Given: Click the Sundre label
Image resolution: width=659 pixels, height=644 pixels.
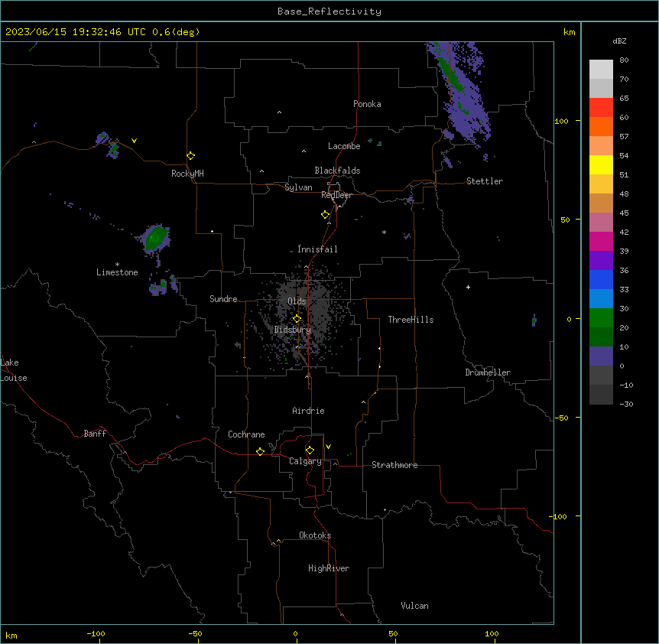Looking at the screenshot, I should click(223, 299).
